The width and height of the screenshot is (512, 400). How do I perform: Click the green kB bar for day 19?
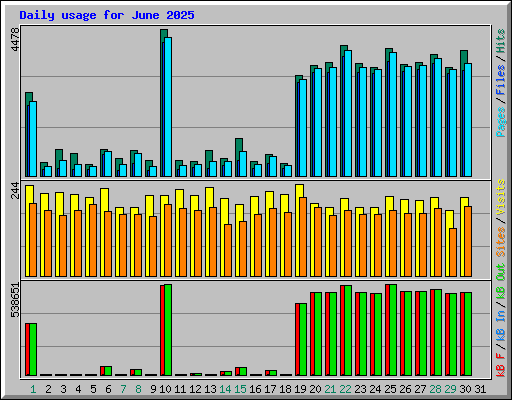303,339
